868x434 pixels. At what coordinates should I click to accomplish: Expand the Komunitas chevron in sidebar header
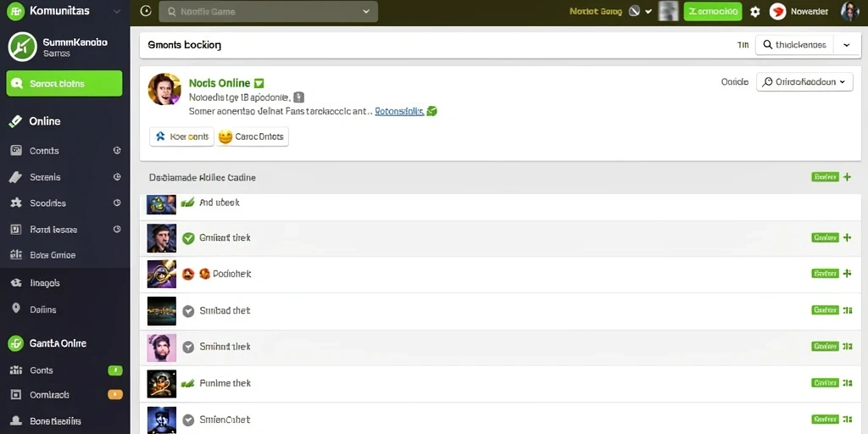pos(117,11)
